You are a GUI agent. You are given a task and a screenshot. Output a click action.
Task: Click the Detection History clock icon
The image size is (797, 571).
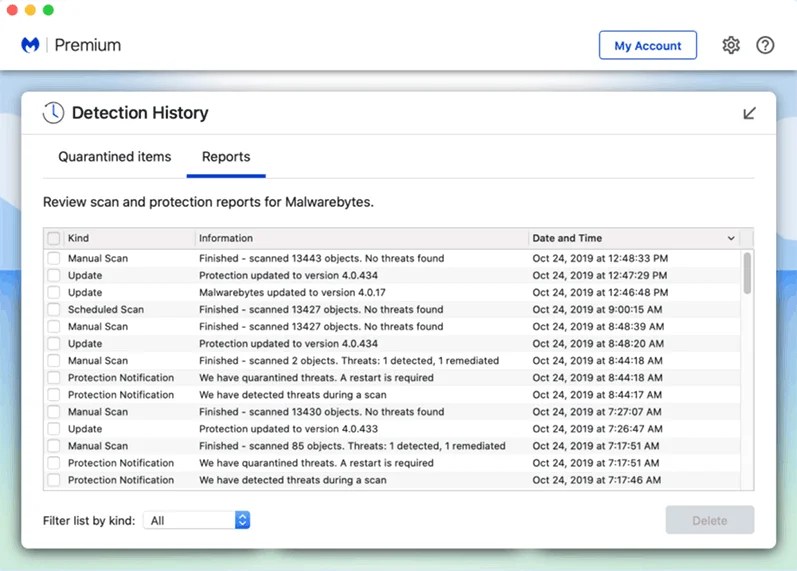pyautogui.click(x=53, y=113)
